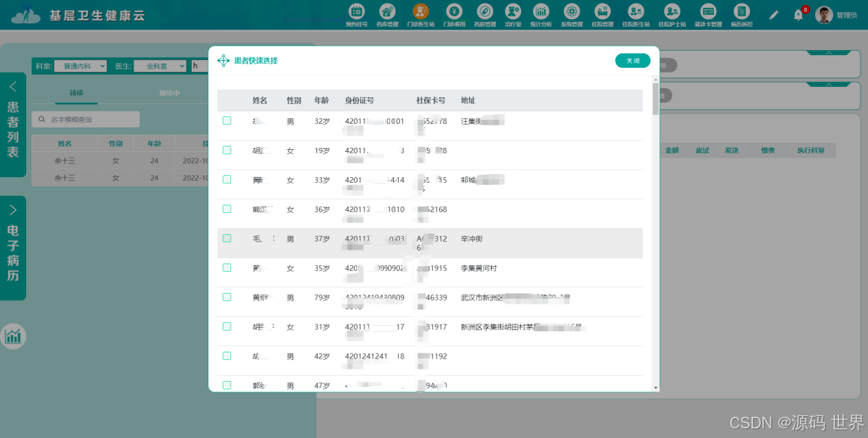The height and width of the screenshot is (438, 868).
Task: Tick the checkbox for the 36岁 patient
Action: pyautogui.click(x=227, y=209)
